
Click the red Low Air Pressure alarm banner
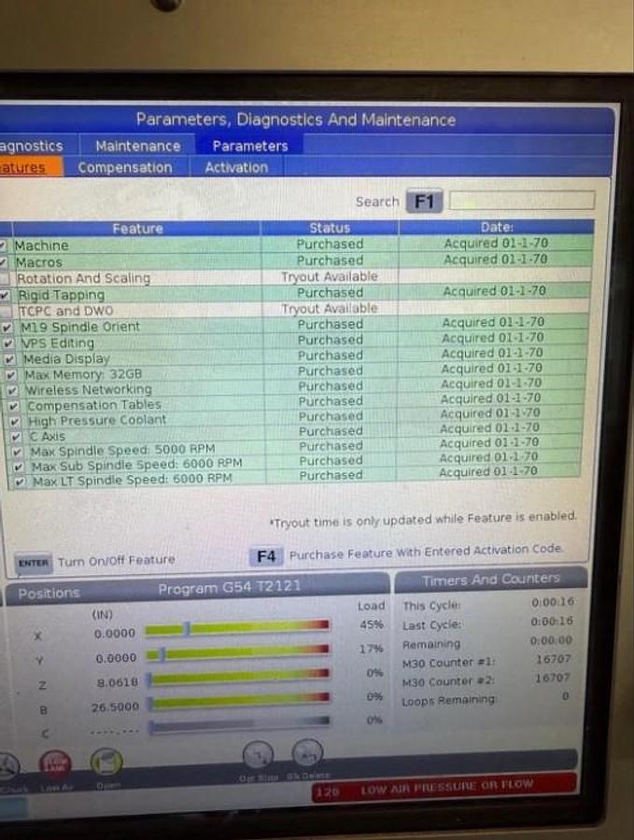point(444,788)
